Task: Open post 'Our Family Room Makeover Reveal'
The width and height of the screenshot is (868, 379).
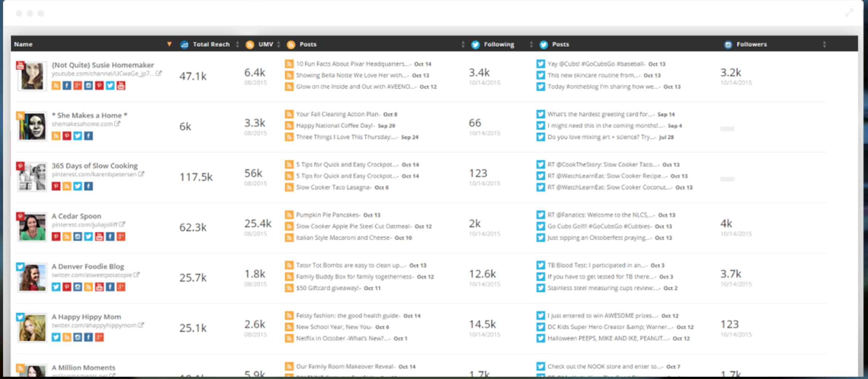Action: pos(345,366)
